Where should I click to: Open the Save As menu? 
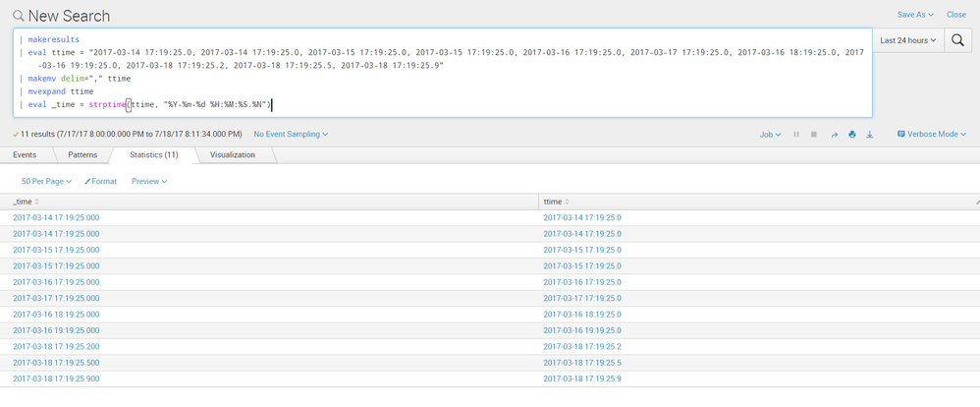tap(915, 15)
